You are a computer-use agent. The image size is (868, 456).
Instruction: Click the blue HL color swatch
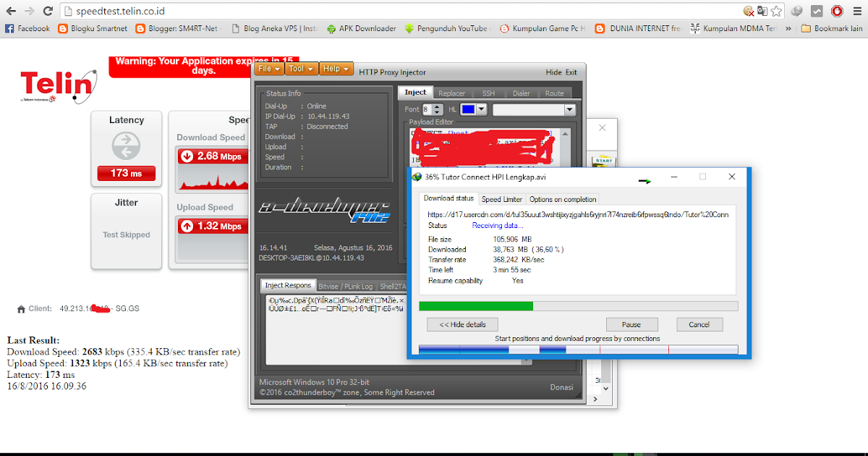[x=468, y=109]
